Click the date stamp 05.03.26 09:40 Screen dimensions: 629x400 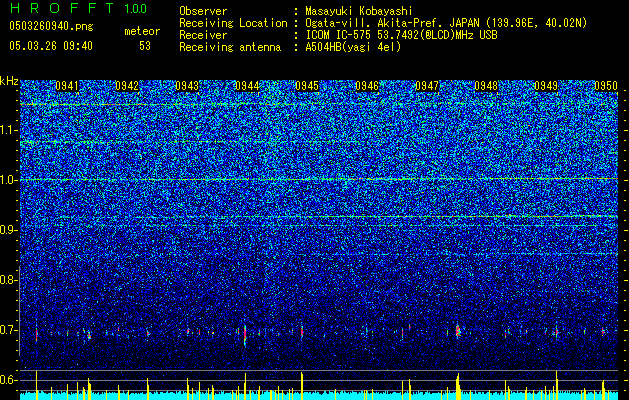51,46
